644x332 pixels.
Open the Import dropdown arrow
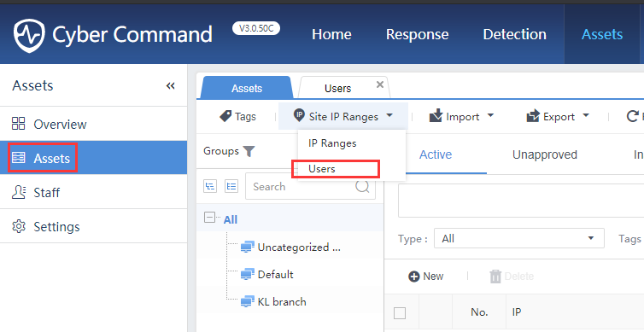490,116
